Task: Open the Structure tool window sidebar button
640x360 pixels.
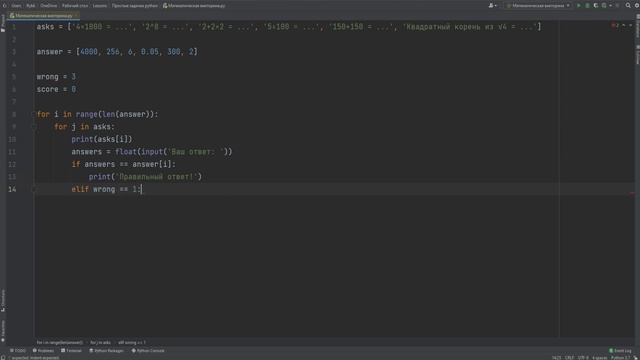Action: 3,300
